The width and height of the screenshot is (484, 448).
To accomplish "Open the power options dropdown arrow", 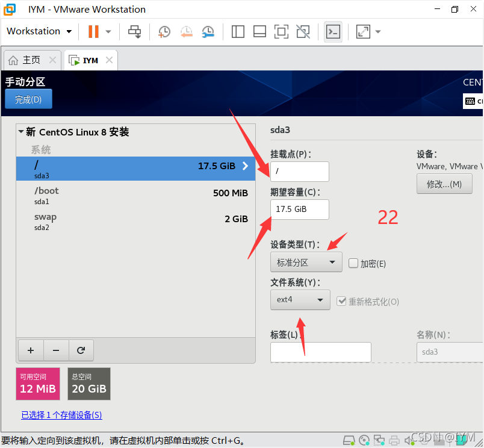I will [x=108, y=31].
